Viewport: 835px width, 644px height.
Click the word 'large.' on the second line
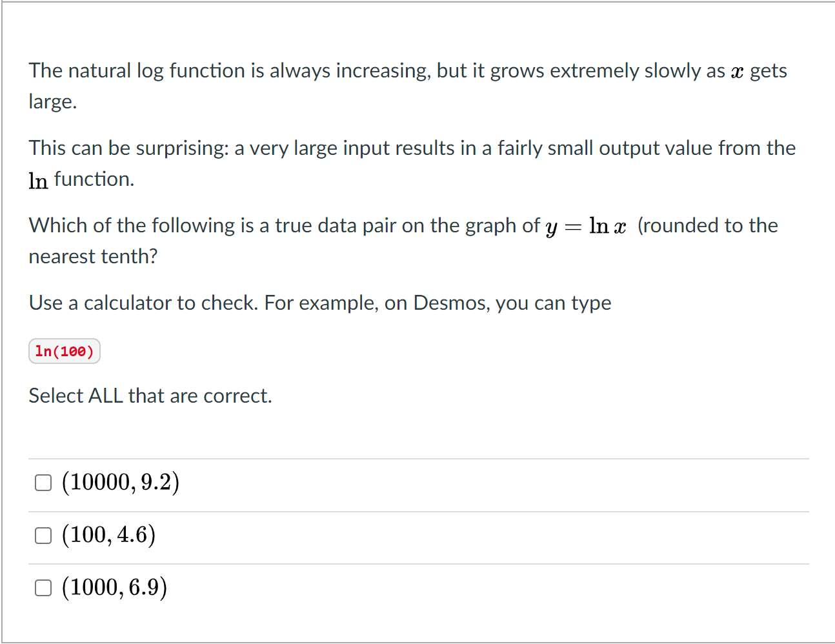click(x=53, y=102)
